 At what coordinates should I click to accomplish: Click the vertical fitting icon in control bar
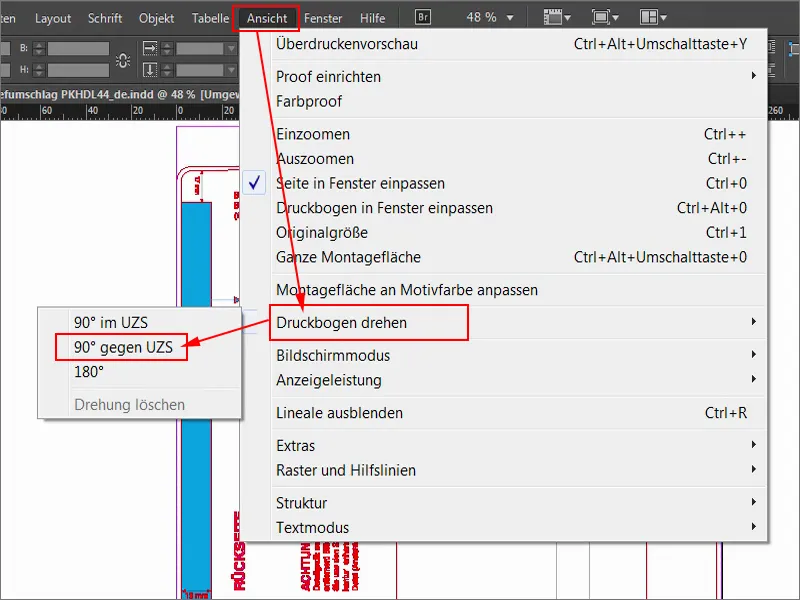(150, 69)
